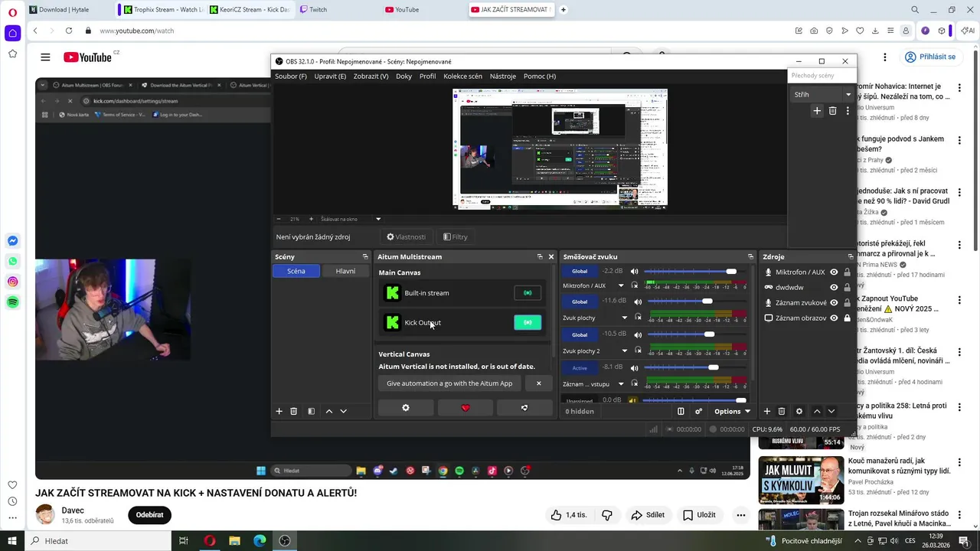The height and width of the screenshot is (551, 980).
Task: Hide the Záznam obrazov source
Action: pyautogui.click(x=834, y=318)
